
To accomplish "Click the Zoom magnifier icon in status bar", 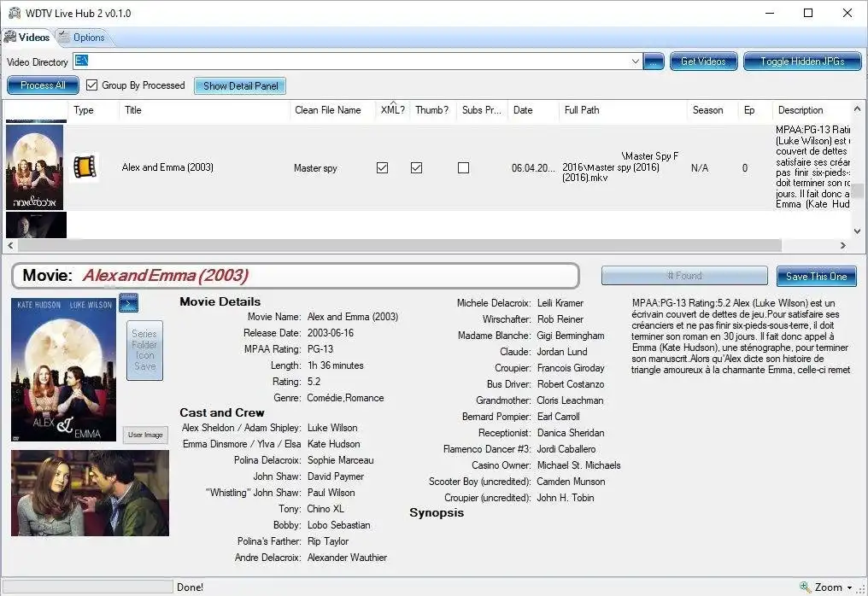I will [805, 587].
